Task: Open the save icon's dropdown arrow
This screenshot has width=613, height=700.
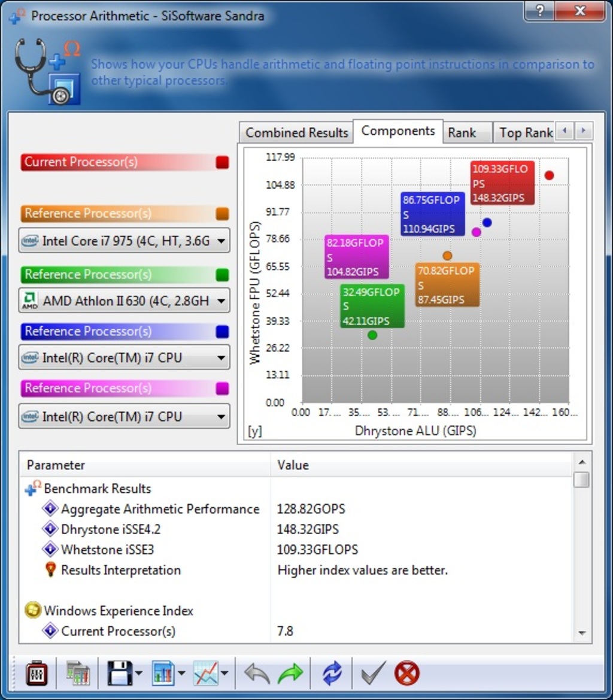Action: (139, 673)
